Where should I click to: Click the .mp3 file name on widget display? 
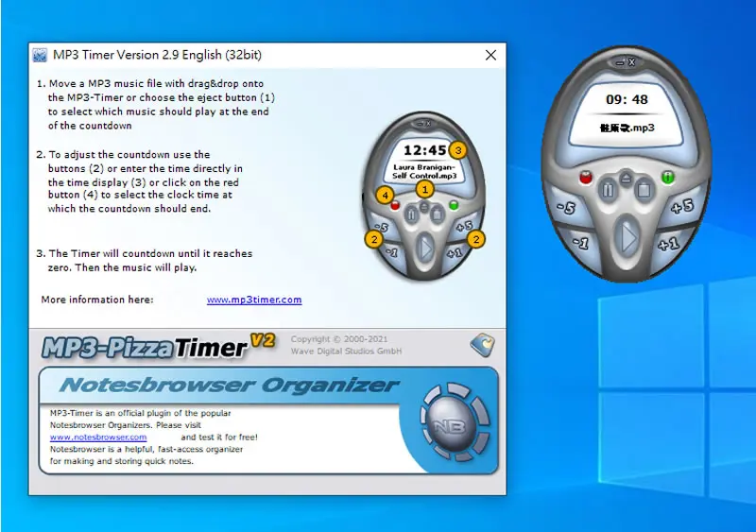[x=627, y=128]
